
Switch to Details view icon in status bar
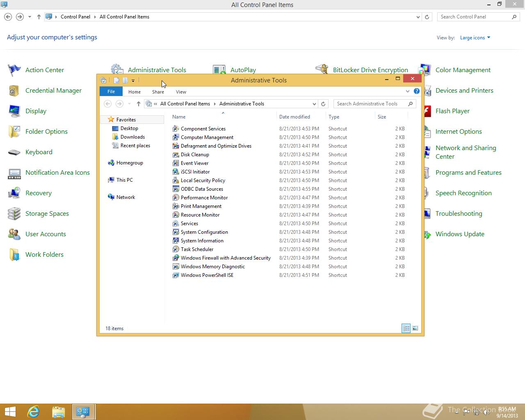pos(406,328)
